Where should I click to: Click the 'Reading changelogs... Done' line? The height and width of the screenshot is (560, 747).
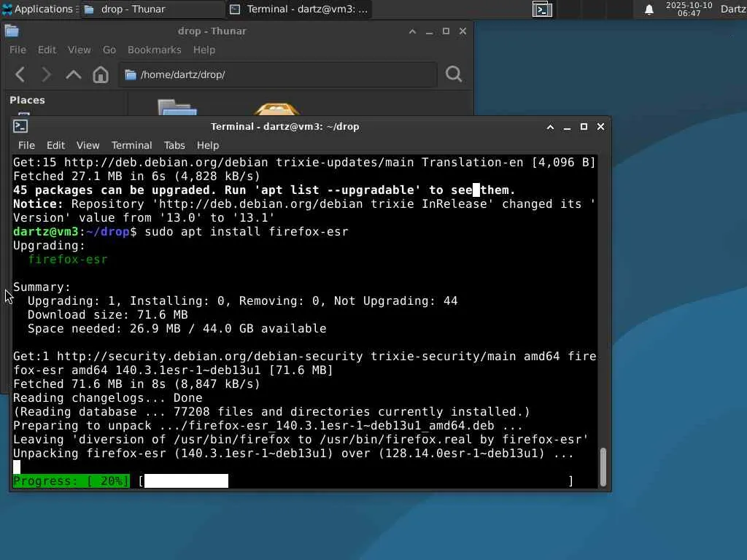[x=108, y=398]
